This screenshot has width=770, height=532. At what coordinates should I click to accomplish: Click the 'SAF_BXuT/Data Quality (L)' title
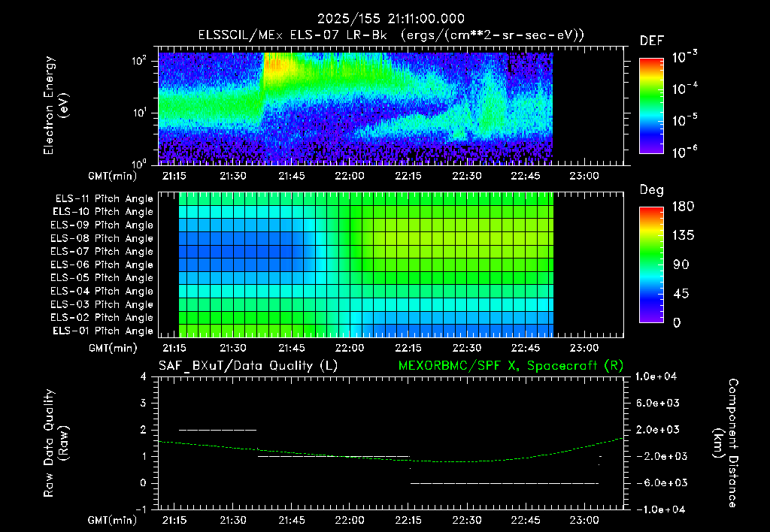click(248, 366)
